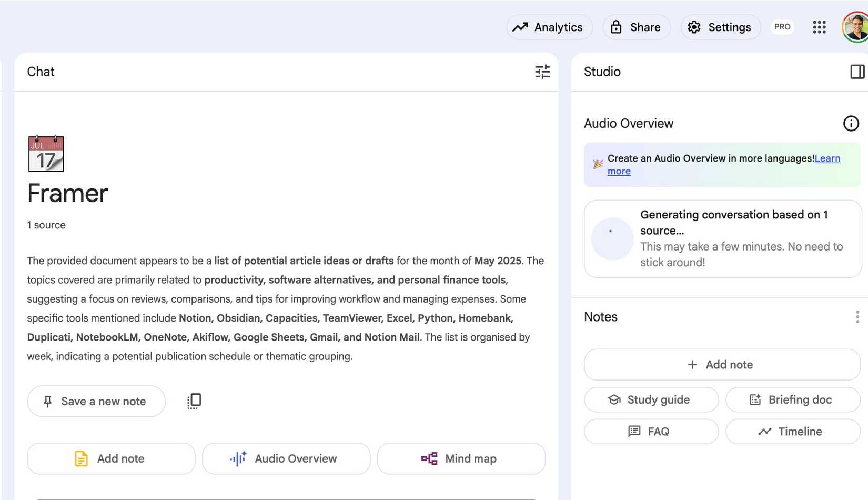Click the PRO badge

(x=782, y=27)
